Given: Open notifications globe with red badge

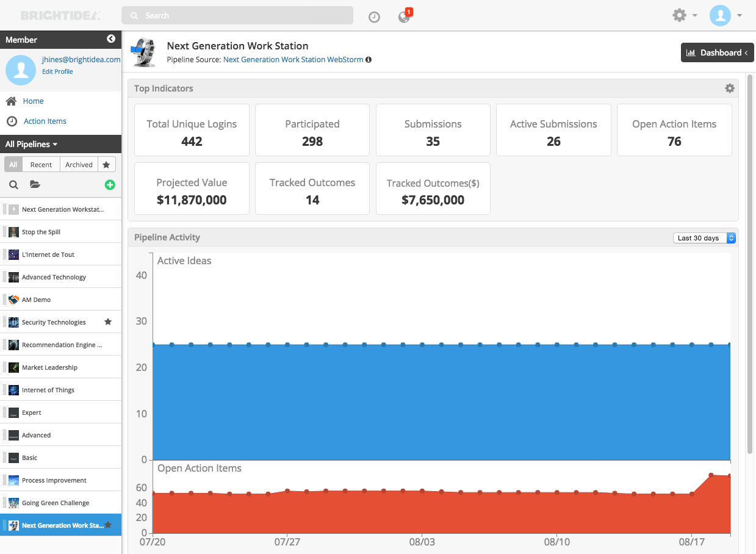Looking at the screenshot, I should coord(405,16).
